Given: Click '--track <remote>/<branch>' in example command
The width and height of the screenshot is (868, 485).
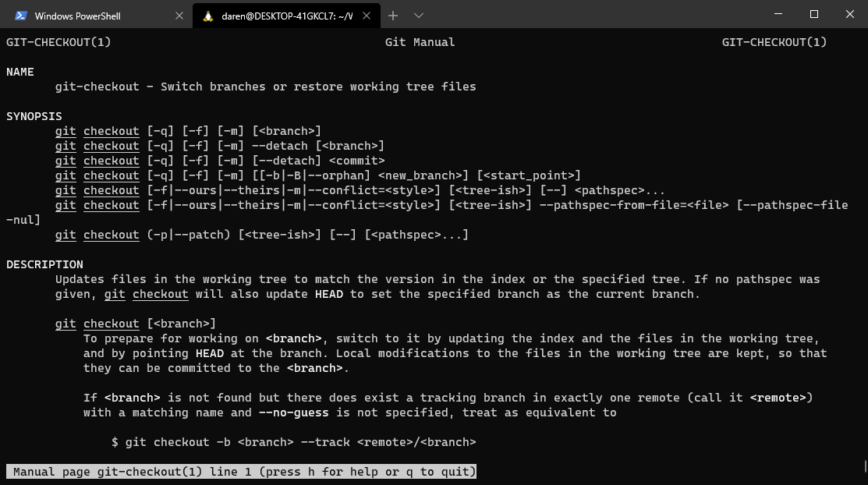Looking at the screenshot, I should (388, 442).
